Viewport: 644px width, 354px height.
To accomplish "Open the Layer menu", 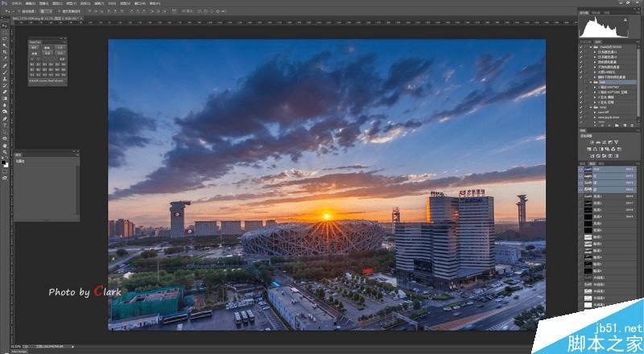I will coord(57,4).
